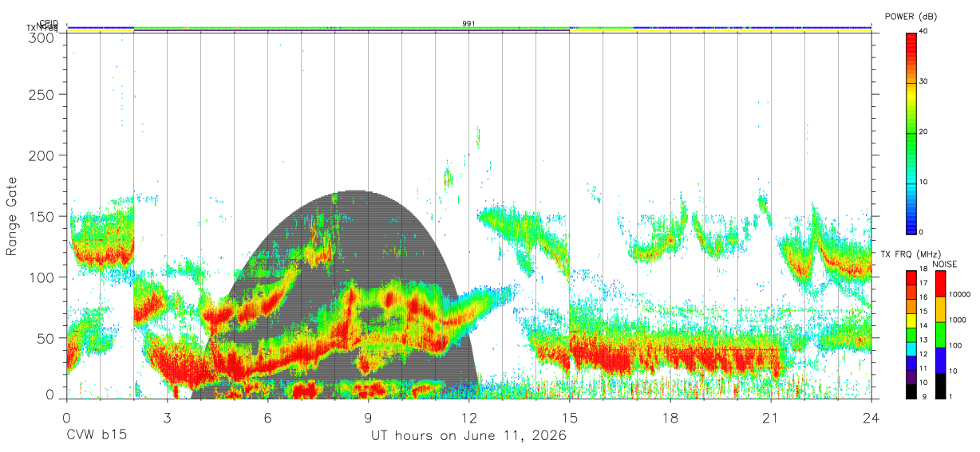
Task: Click the UT hours on June 11, 2026 caption
Action: coord(468,436)
